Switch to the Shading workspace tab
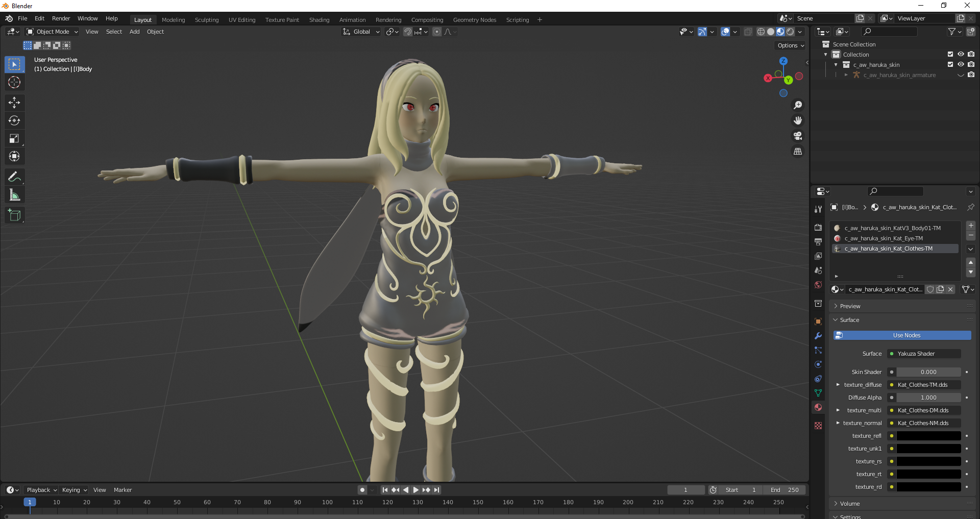The image size is (980, 519). point(319,20)
